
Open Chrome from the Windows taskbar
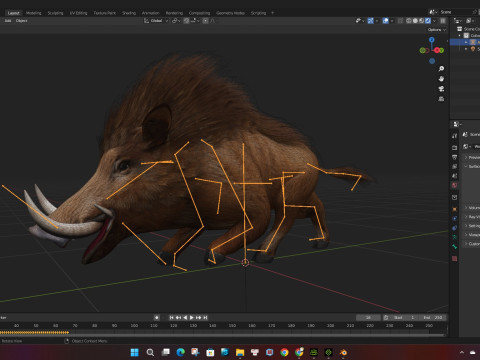click(x=284, y=352)
